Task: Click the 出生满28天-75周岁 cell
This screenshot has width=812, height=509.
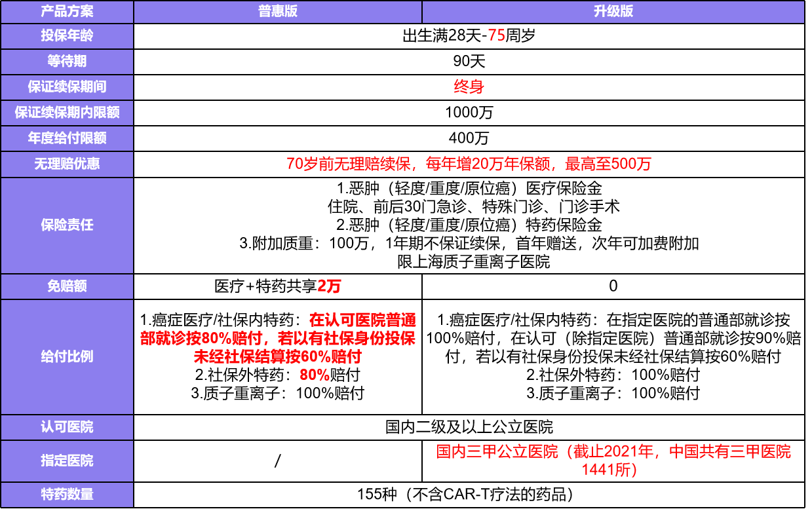Action: point(469,36)
